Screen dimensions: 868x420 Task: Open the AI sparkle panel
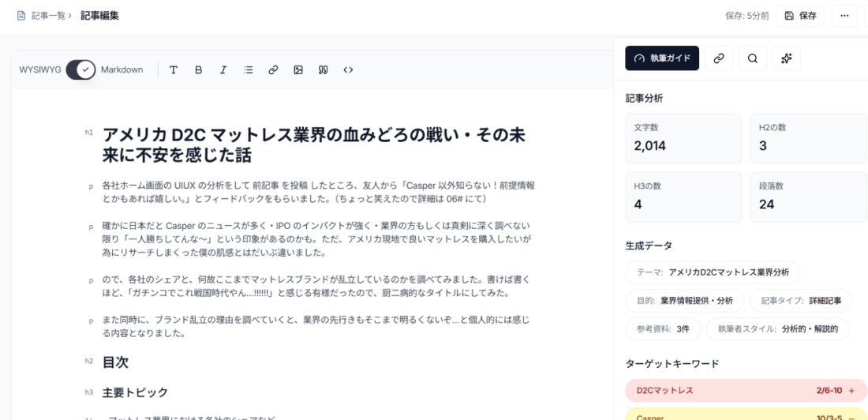pos(787,58)
